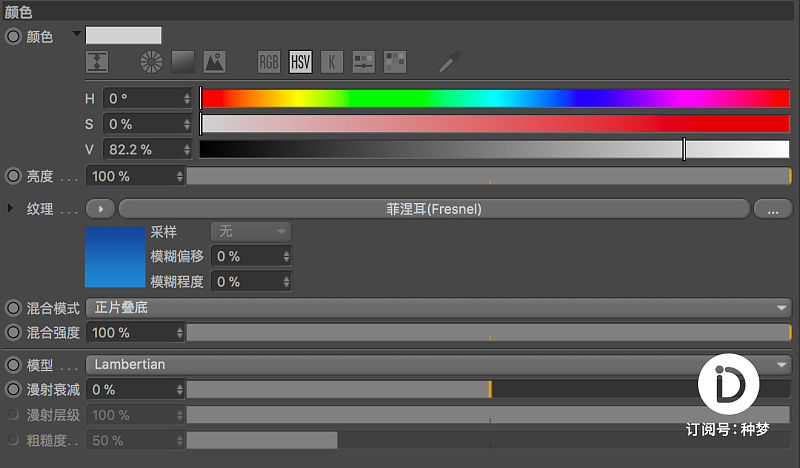
Task: Open the color from picture icon
Action: 214,62
